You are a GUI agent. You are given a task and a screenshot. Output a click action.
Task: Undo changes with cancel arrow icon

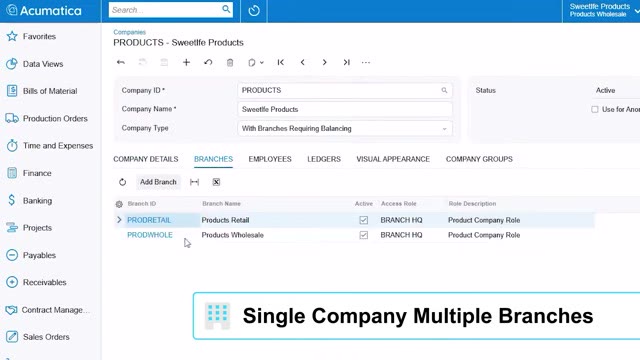(x=208, y=62)
